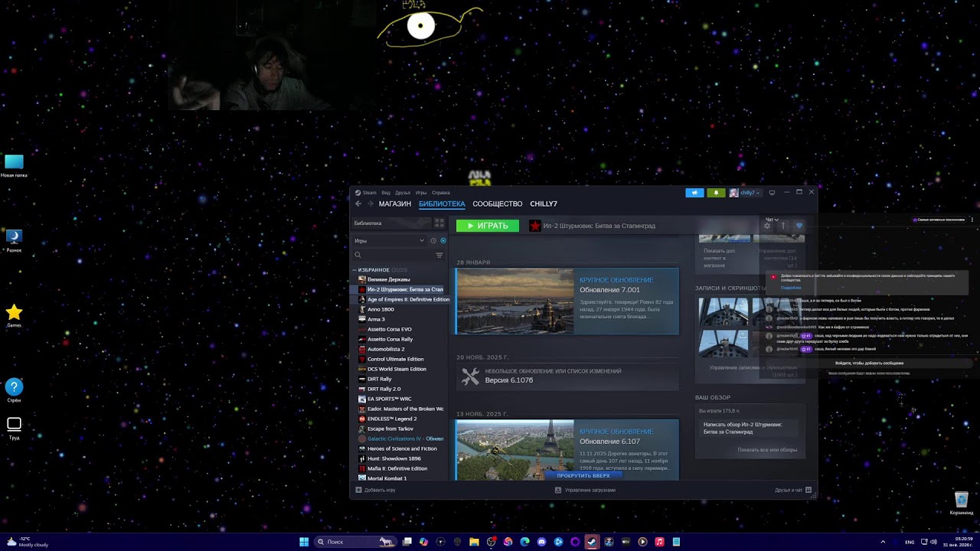This screenshot has width=980, height=551.
Task: Toggle the recent activity clock icon
Action: 433,240
